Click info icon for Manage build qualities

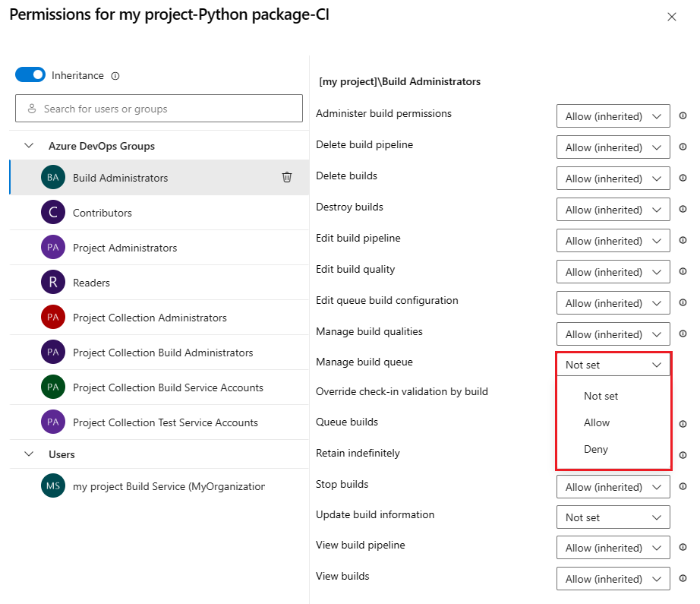point(683,334)
